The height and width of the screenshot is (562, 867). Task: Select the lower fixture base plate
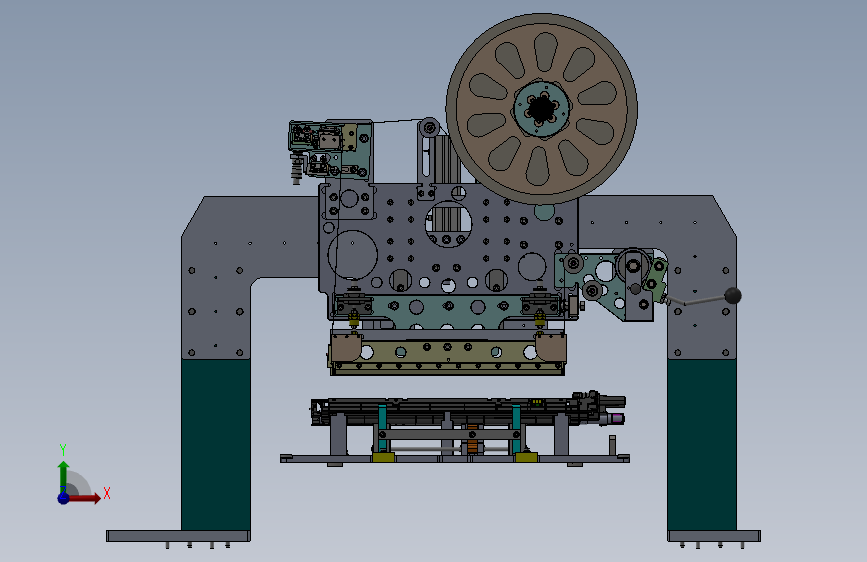click(455, 459)
